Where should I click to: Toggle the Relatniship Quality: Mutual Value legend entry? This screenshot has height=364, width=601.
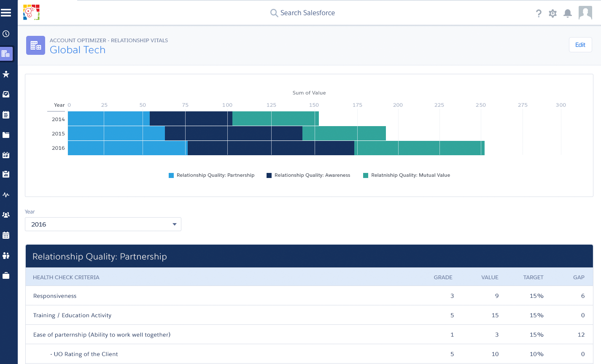click(x=407, y=175)
